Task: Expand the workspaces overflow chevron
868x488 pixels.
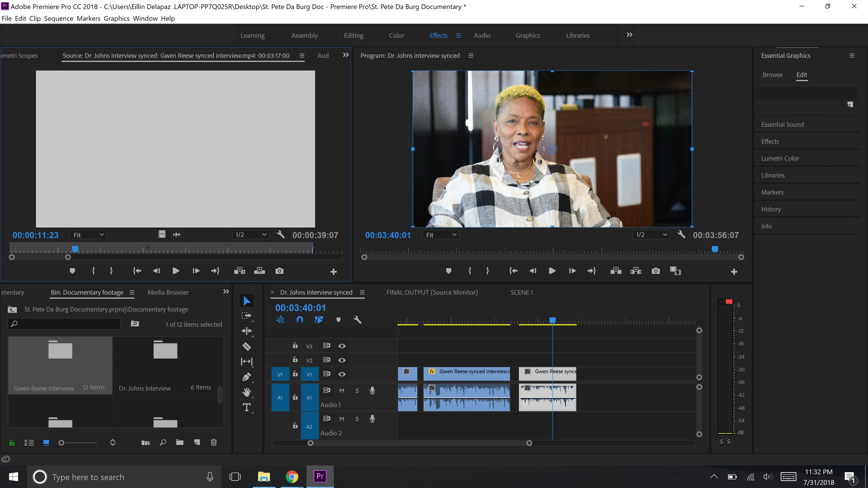Action: pyautogui.click(x=629, y=35)
